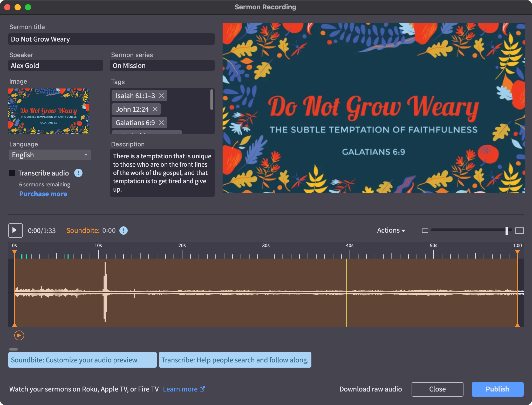Click the zoom in waveform icon

pos(519,231)
